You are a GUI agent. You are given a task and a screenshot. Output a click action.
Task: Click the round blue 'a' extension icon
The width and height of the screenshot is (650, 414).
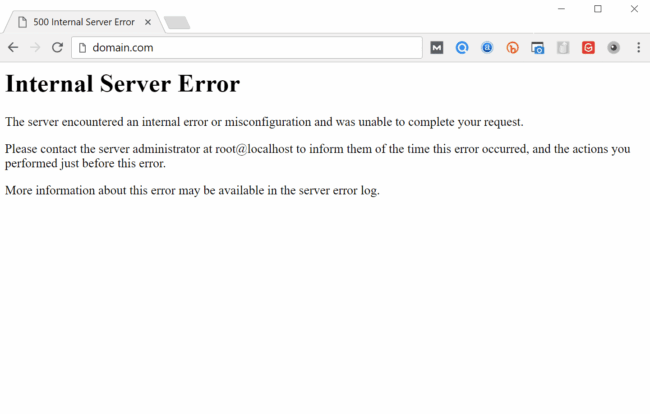[487, 47]
